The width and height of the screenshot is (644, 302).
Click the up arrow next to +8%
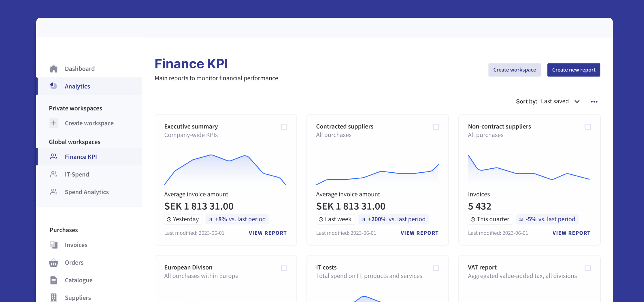(x=210, y=219)
